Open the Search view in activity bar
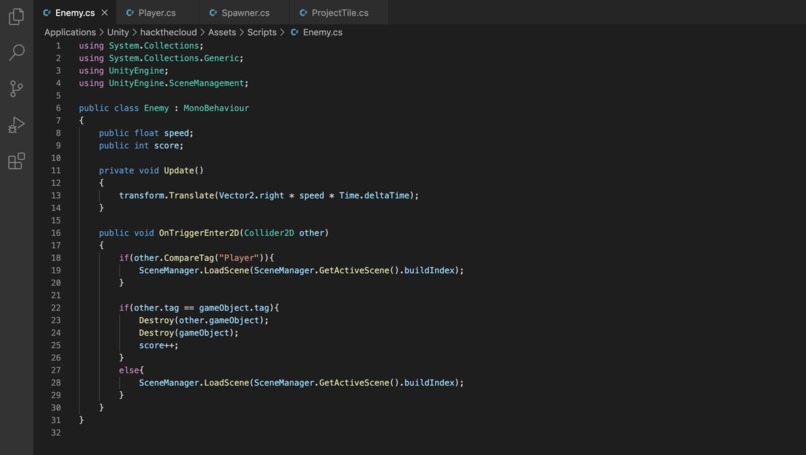Viewport: 806px width, 455px height. 16,52
